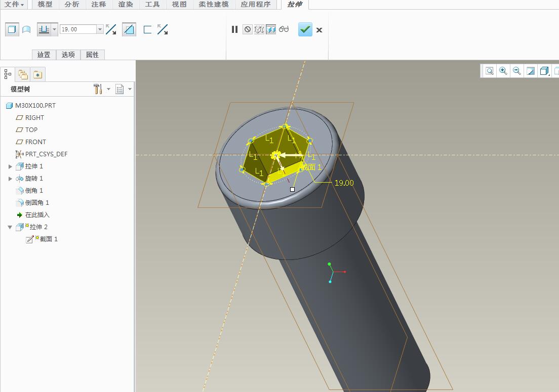Show the model tree navigator tab
This screenshot has width=559, height=392.
[8, 74]
